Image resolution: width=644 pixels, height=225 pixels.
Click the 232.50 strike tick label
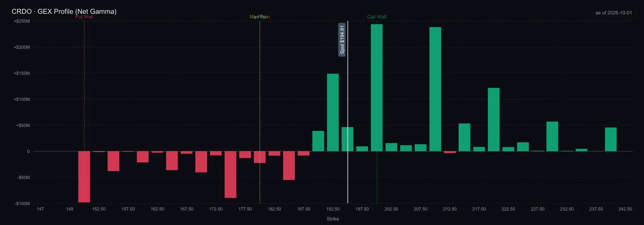coord(567,209)
